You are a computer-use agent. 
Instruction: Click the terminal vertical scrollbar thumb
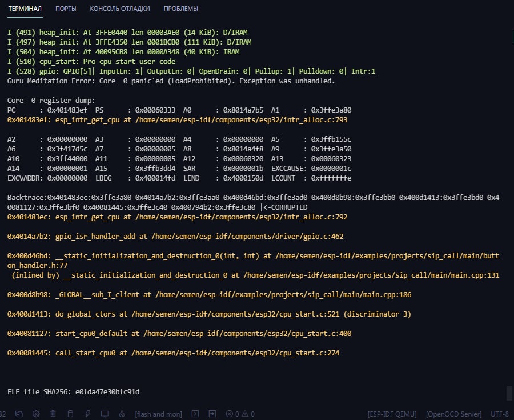(509, 393)
